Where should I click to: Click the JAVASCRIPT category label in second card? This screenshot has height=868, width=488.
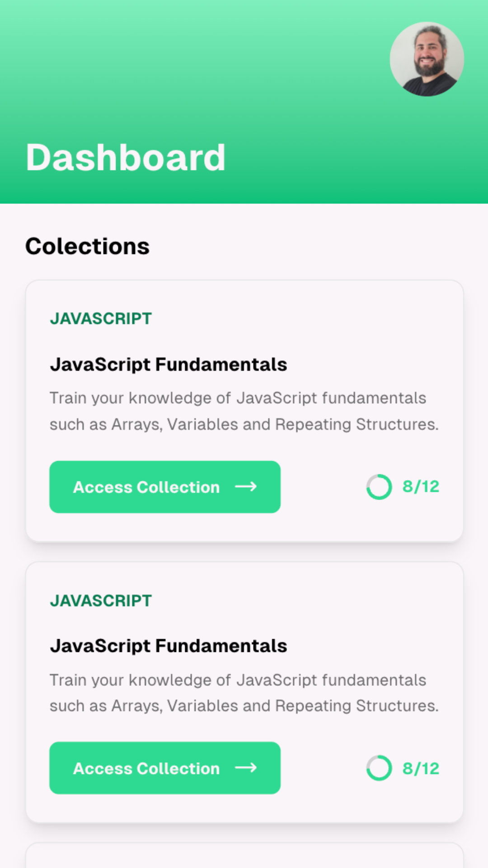coord(101,601)
